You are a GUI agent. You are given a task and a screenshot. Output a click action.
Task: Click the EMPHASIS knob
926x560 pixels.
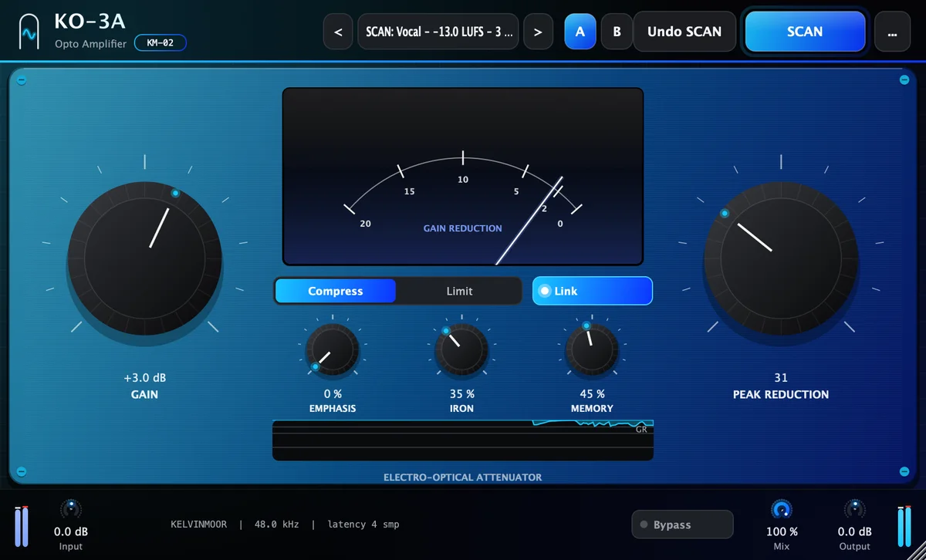332,349
